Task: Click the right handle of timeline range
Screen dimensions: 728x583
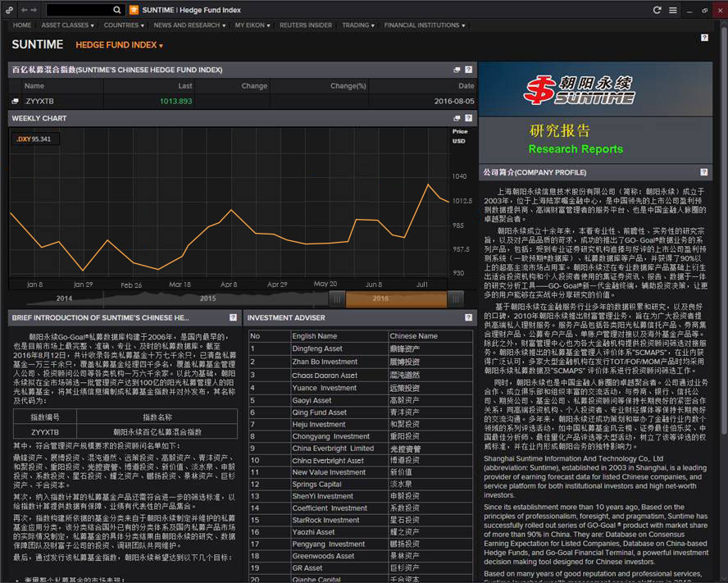Action: (456, 298)
